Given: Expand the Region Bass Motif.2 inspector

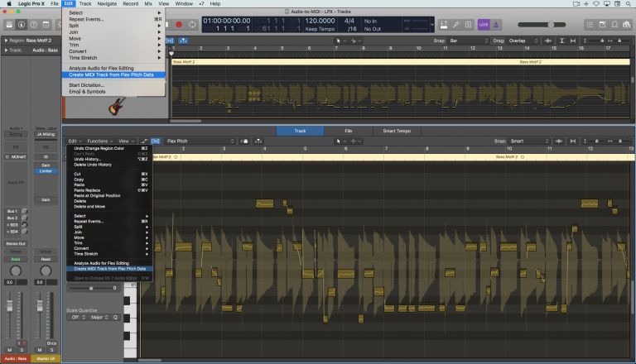Looking at the screenshot, I should coord(6,41).
